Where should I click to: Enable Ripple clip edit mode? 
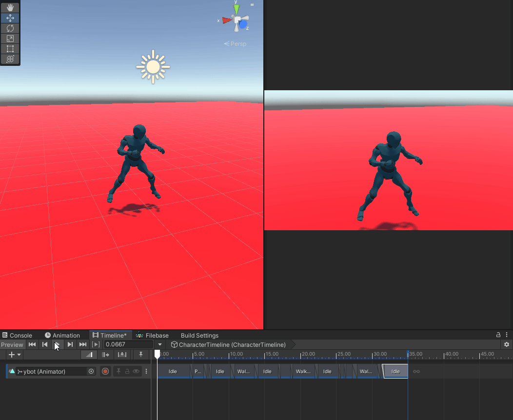point(106,355)
